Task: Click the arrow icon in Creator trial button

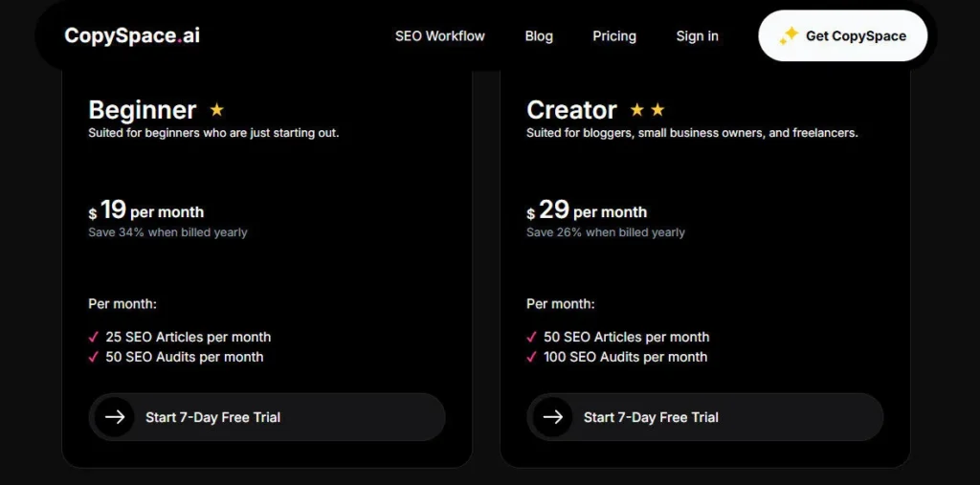Action: [x=553, y=417]
